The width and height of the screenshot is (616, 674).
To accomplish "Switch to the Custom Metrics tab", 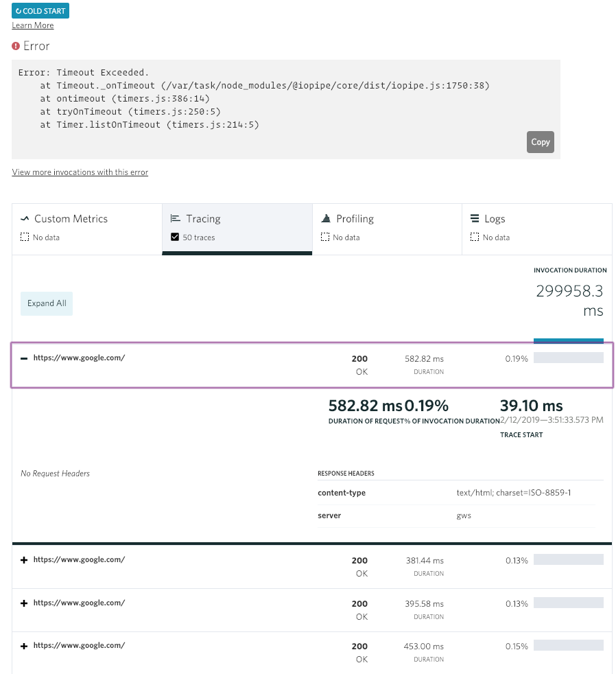I will pyautogui.click(x=71, y=218).
